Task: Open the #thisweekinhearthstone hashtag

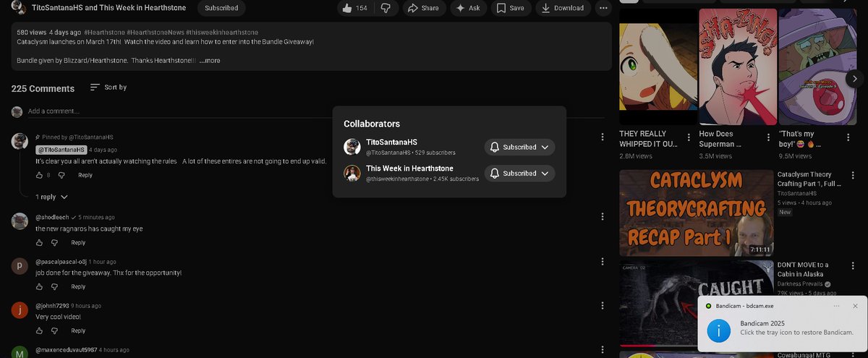Action: click(x=221, y=33)
